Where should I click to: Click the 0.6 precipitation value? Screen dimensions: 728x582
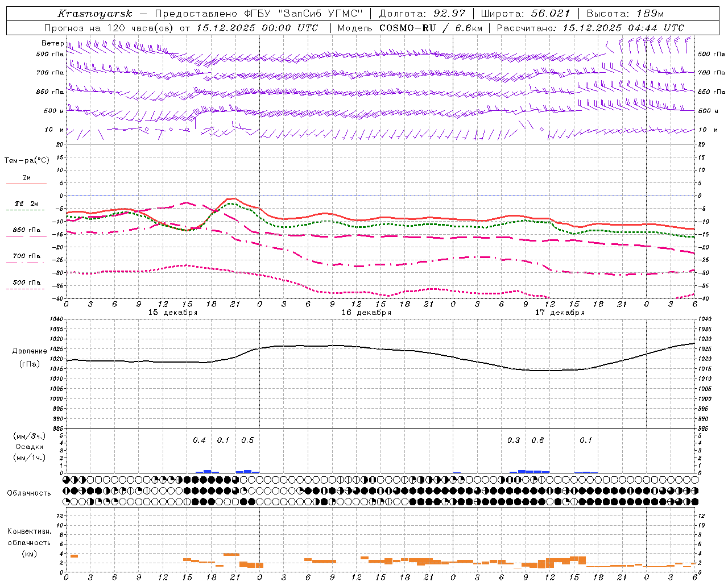pyautogui.click(x=537, y=440)
